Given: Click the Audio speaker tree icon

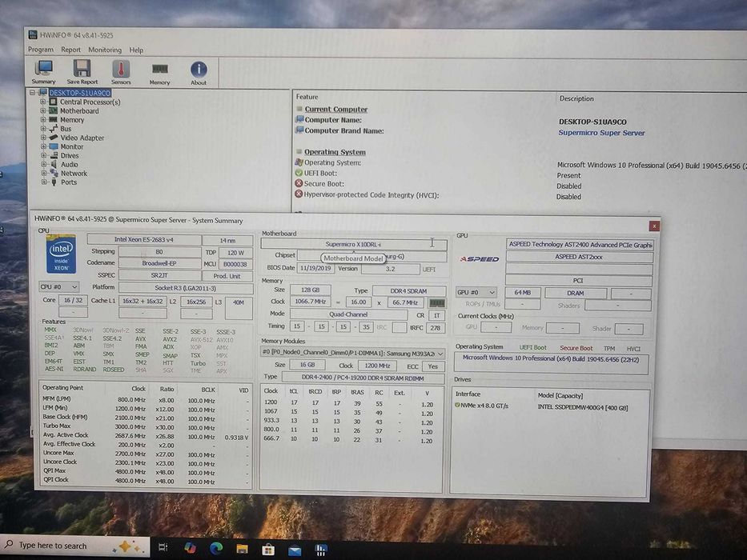Looking at the screenshot, I should click(x=54, y=164).
